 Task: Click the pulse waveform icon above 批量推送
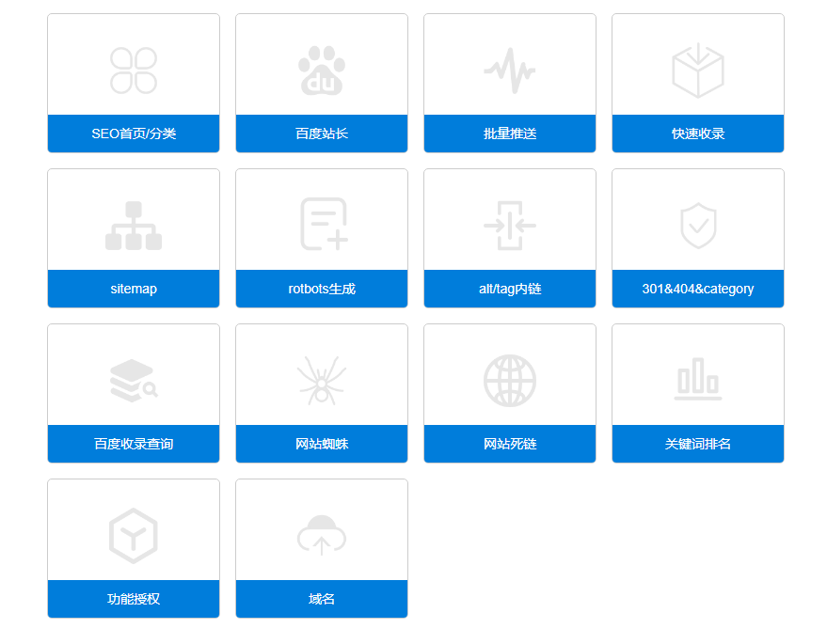pyautogui.click(x=510, y=71)
